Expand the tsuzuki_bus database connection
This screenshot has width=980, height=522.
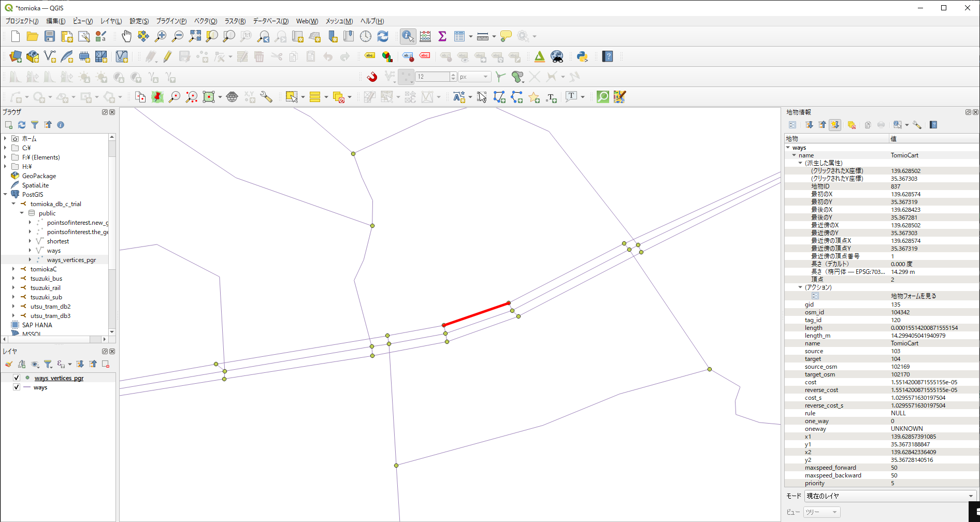click(13, 279)
